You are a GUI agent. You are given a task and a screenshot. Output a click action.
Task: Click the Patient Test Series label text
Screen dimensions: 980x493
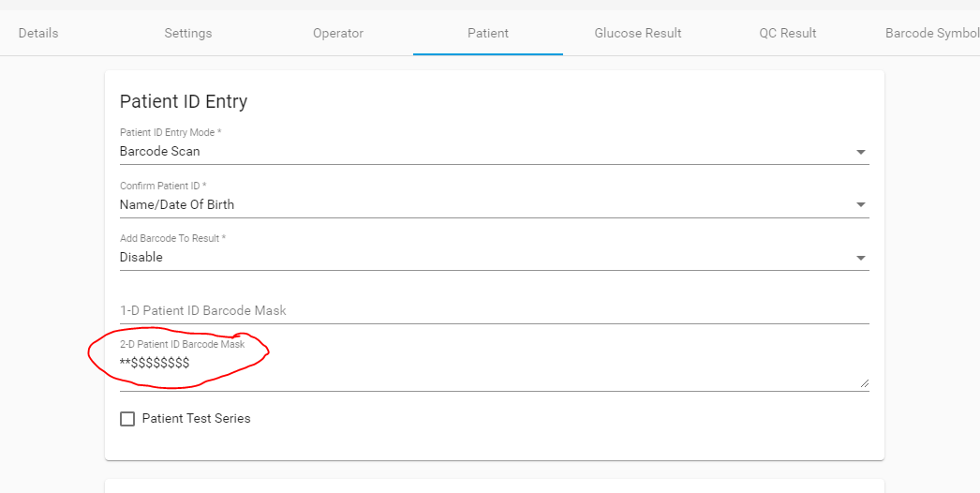[x=196, y=419]
